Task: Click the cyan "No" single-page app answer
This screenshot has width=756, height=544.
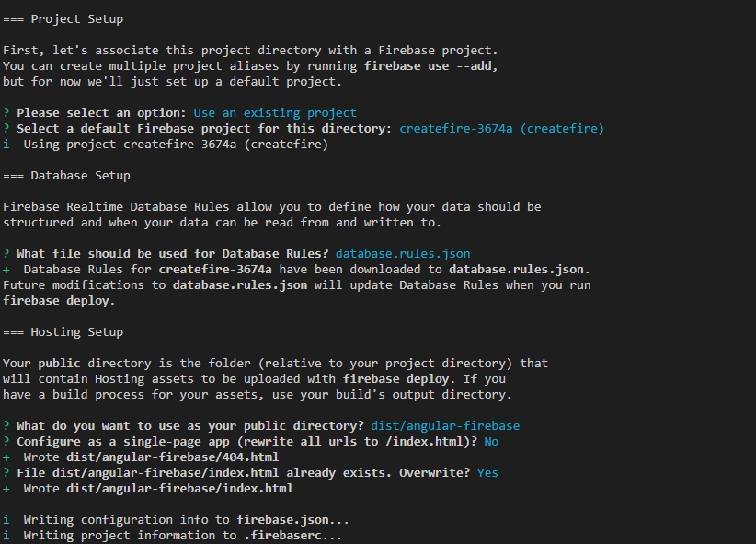Action: pyautogui.click(x=491, y=442)
